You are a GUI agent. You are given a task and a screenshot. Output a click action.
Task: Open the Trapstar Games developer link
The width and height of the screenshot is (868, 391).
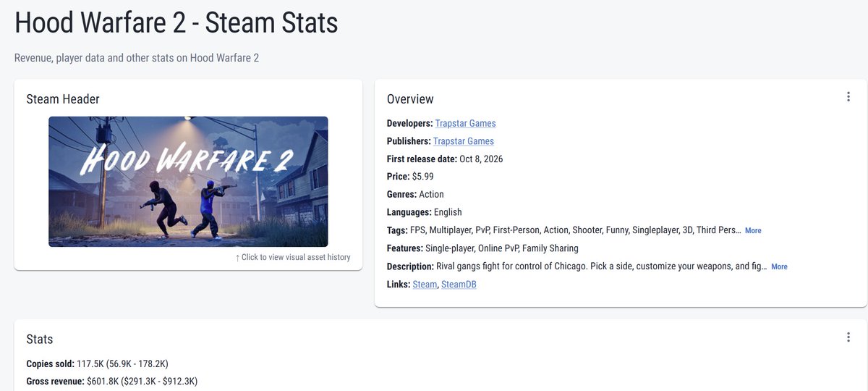tap(465, 123)
